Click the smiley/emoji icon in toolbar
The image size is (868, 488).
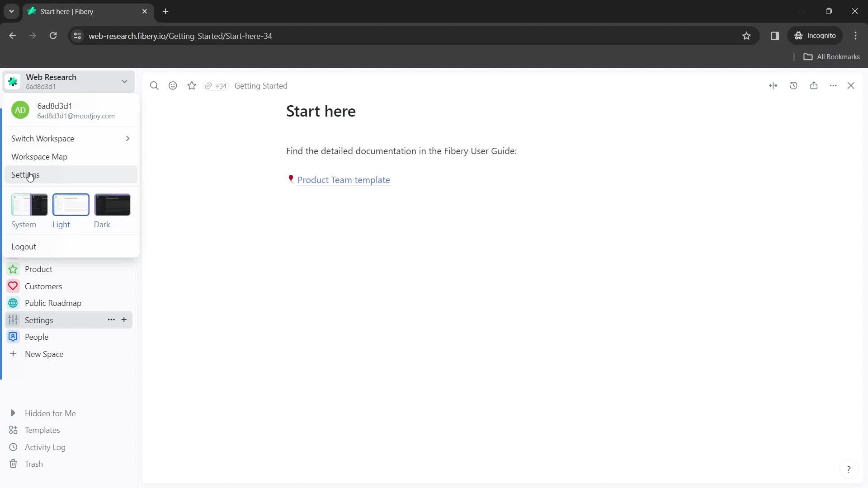(x=173, y=86)
